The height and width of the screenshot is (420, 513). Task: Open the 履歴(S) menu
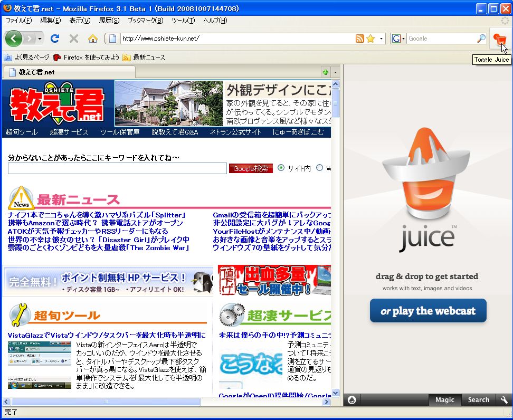109,21
